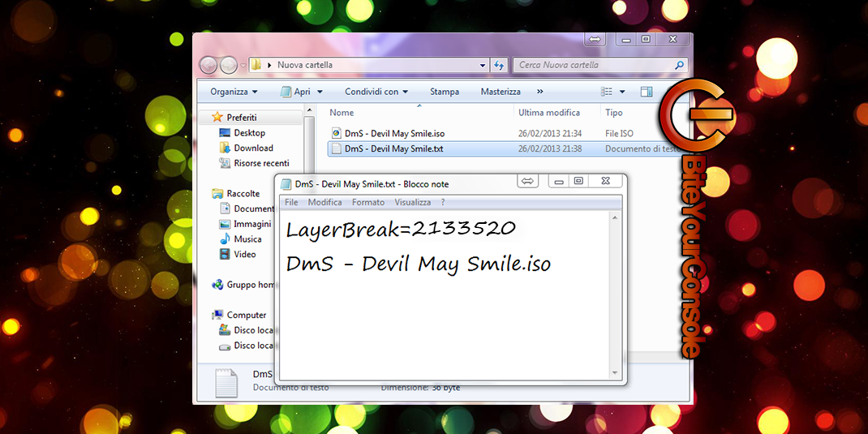Change the view with the view-mode icon
Screen dimensions: 868x434
tap(607, 92)
